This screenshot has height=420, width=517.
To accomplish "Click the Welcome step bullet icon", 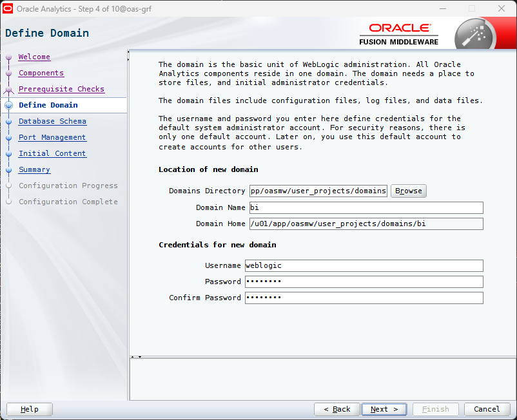I will (x=8, y=57).
